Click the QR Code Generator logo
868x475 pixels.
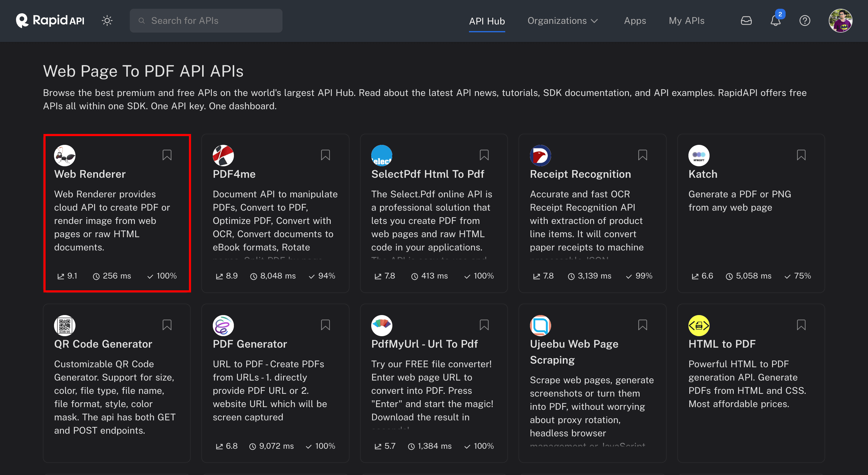pos(65,325)
